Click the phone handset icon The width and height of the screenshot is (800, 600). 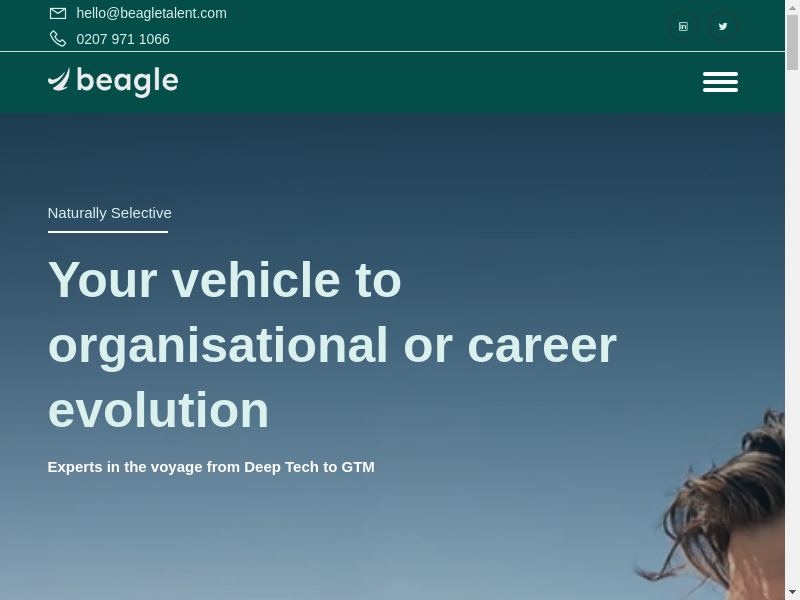pyautogui.click(x=58, y=39)
